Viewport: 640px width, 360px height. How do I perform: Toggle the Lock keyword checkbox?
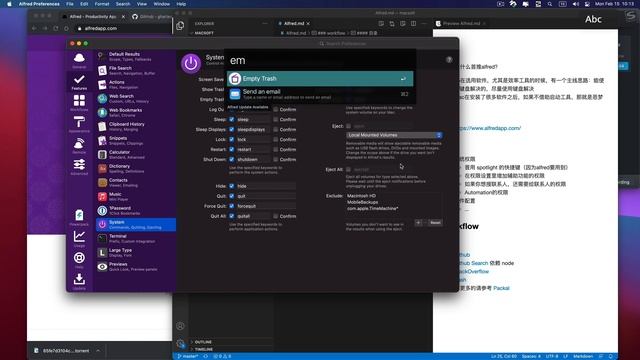(x=232, y=140)
